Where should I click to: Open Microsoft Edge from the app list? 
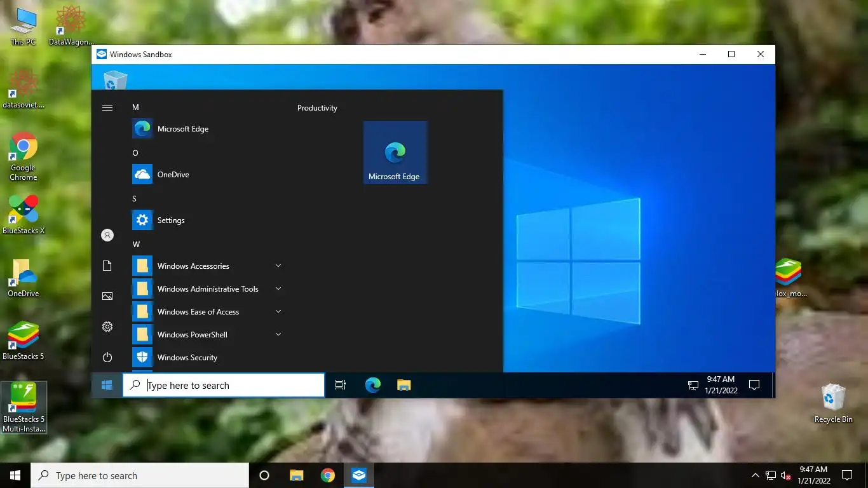207,129
